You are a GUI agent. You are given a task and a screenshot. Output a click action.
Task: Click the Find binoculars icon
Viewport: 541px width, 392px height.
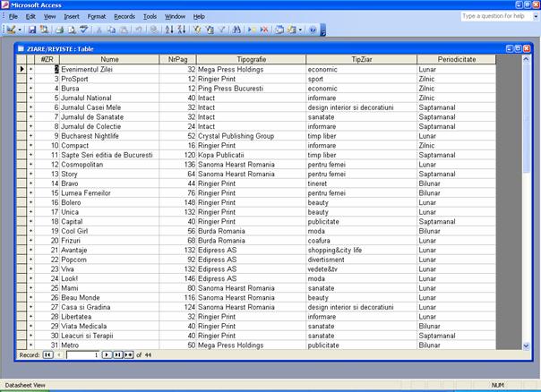(x=236, y=30)
